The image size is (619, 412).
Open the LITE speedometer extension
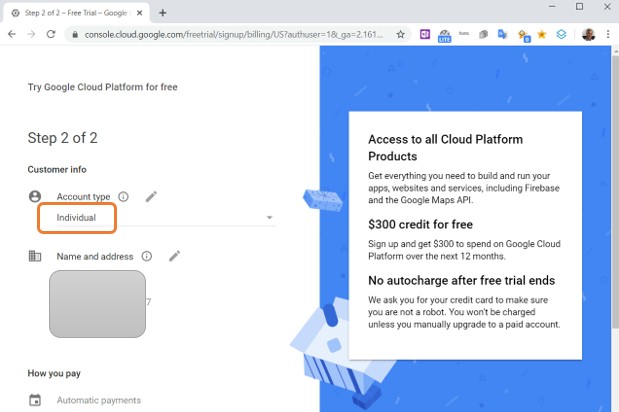click(445, 36)
